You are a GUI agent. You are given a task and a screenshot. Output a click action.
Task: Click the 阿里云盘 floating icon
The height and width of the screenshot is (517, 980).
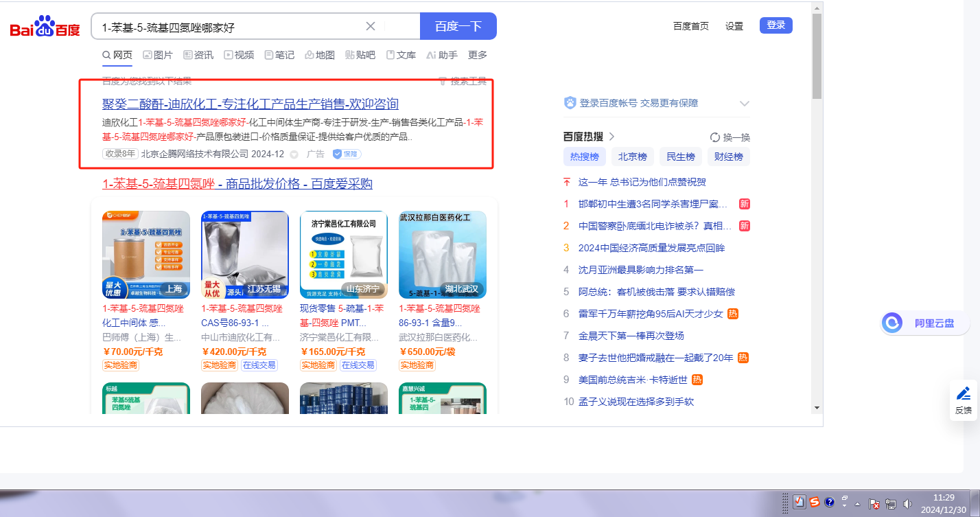(892, 323)
